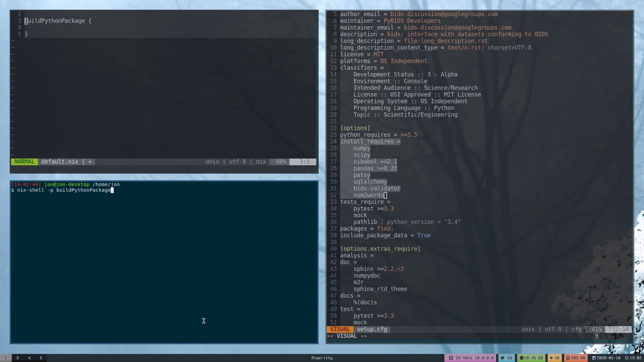The width and height of the screenshot is (644, 362).
Task: Click the 'nix' filetype in the left statusline
Action: click(261, 162)
